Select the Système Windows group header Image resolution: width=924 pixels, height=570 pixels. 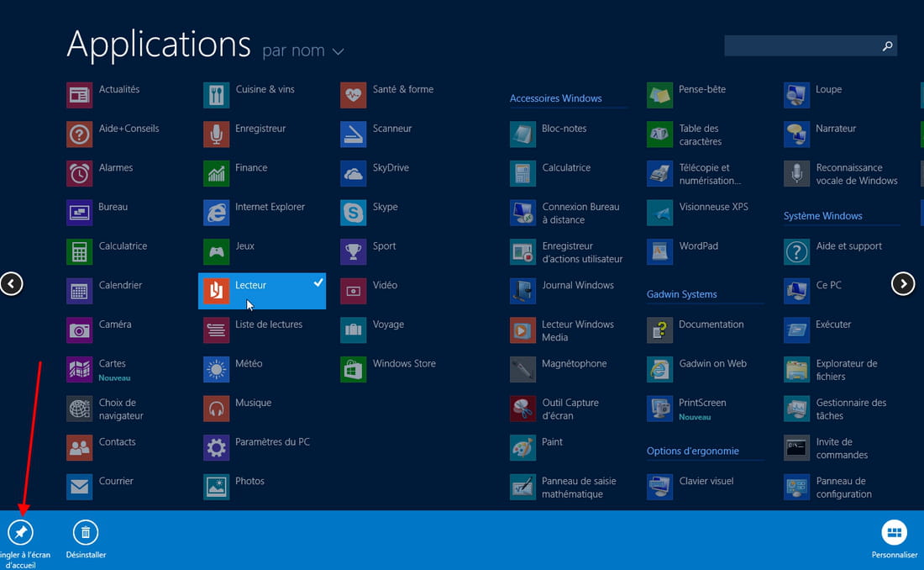click(822, 216)
